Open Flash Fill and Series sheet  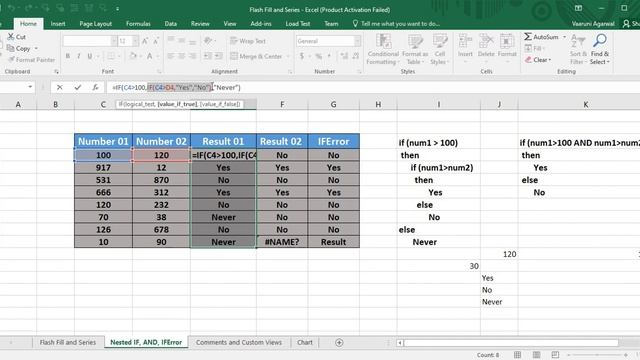click(x=68, y=342)
